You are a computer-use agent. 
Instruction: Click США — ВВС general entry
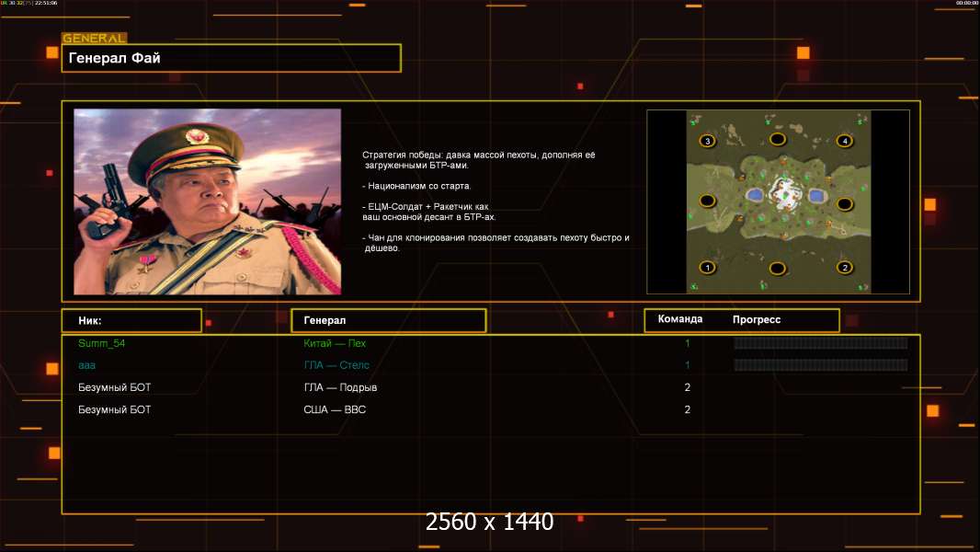335,409
